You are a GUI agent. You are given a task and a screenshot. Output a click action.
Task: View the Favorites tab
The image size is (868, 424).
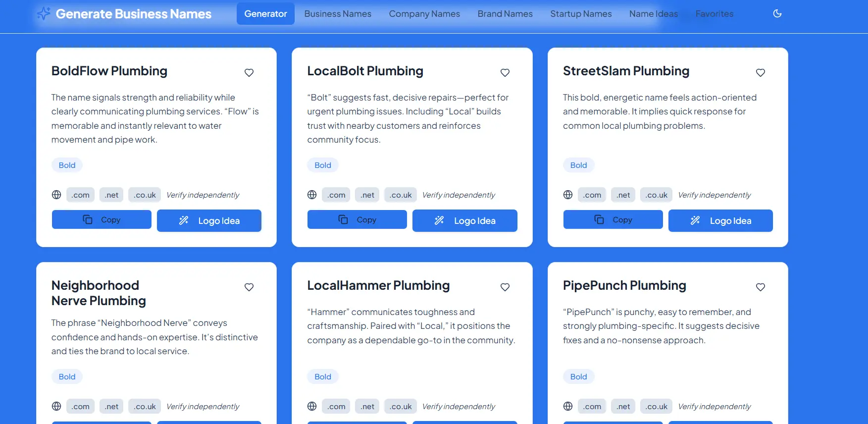tap(715, 14)
